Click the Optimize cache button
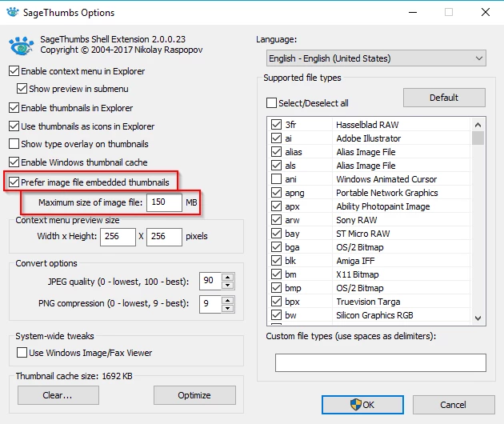This screenshot has height=424, width=504. point(194,395)
